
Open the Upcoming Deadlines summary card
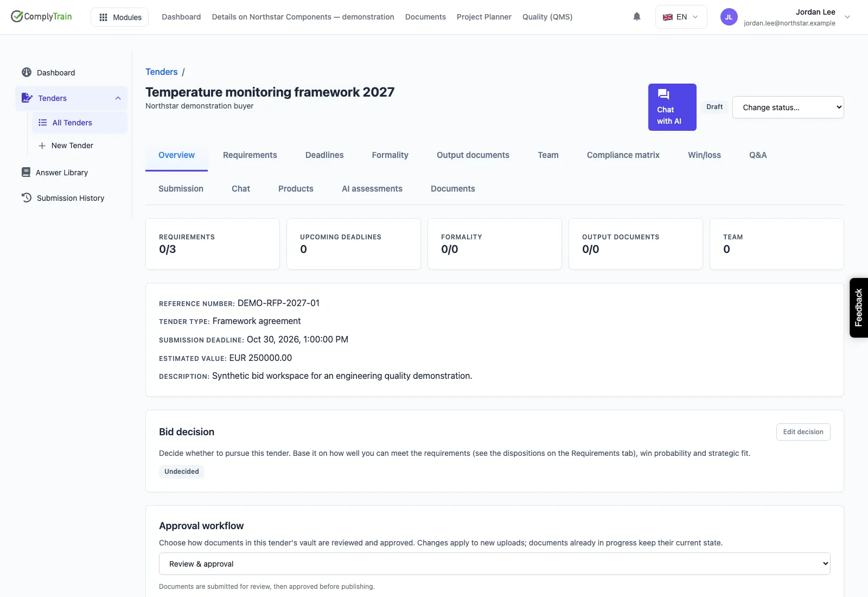click(354, 244)
